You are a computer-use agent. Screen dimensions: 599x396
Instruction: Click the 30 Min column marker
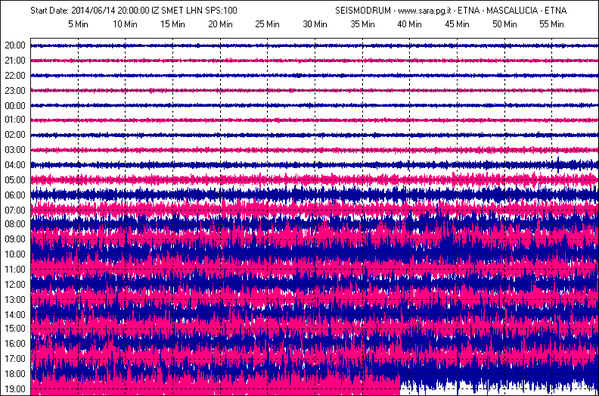(315, 24)
